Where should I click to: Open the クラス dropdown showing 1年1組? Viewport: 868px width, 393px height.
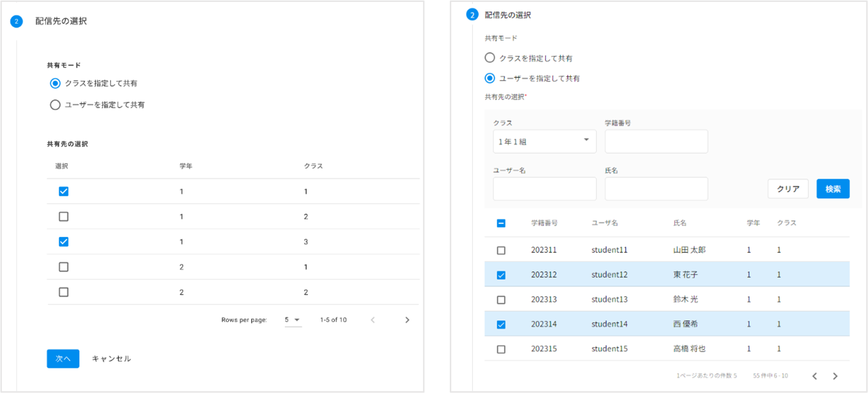[x=545, y=141]
